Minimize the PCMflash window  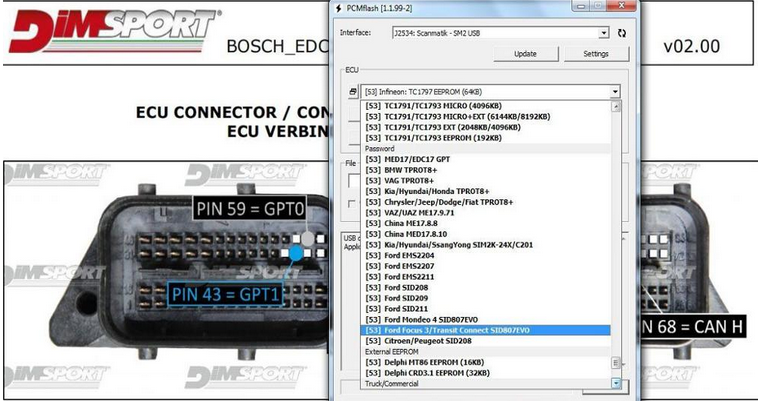(581, 6)
